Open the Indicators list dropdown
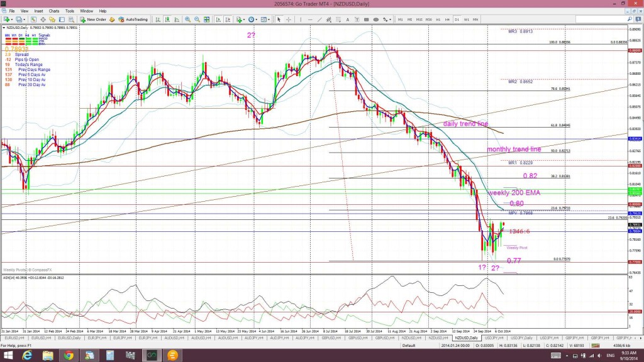This screenshot has height=362, width=644. 240,19
